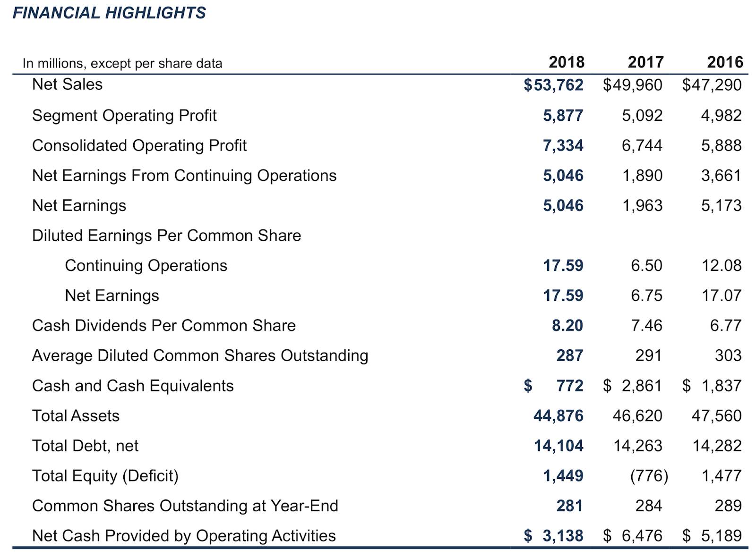The height and width of the screenshot is (558, 756).
Task: Select the 2018 column header
Action: pyautogui.click(x=567, y=62)
